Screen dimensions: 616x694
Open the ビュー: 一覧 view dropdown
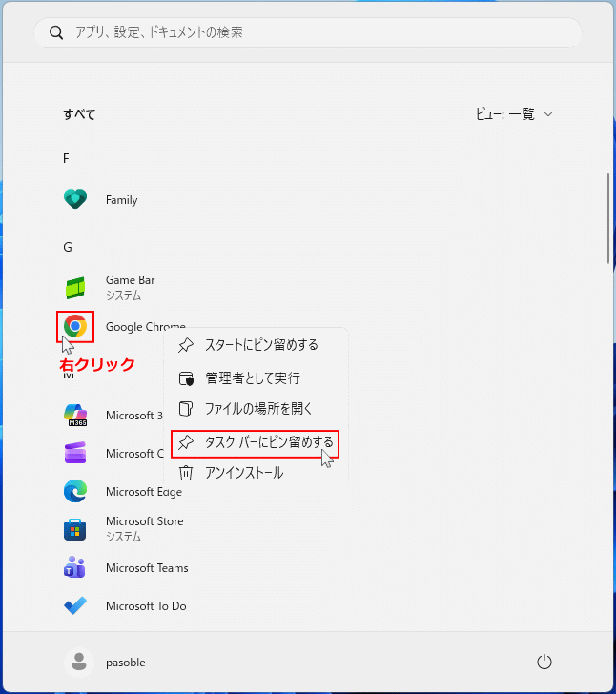point(514,114)
